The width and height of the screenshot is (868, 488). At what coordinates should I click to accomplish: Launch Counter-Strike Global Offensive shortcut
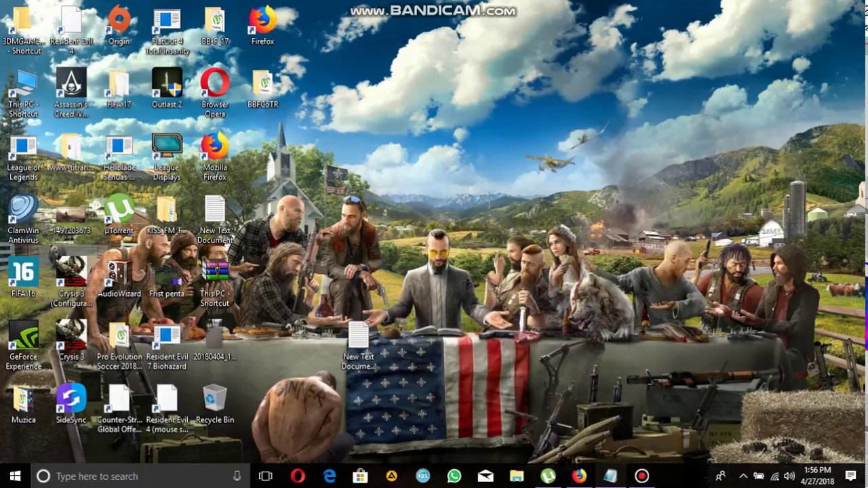[x=119, y=409]
